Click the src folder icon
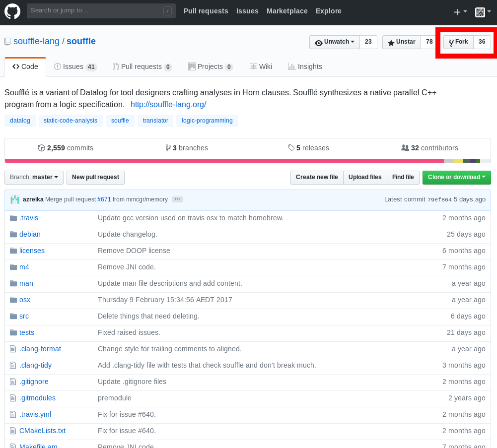 (x=13, y=316)
